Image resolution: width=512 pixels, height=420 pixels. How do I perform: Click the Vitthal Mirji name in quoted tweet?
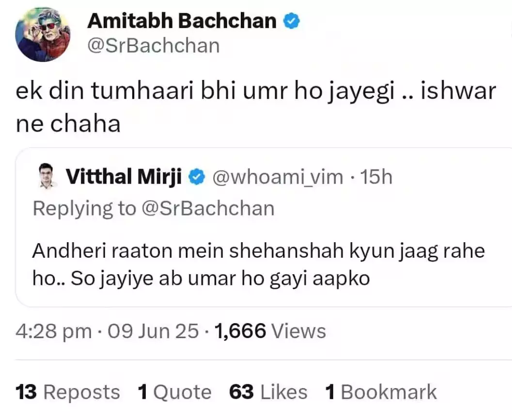(124, 178)
